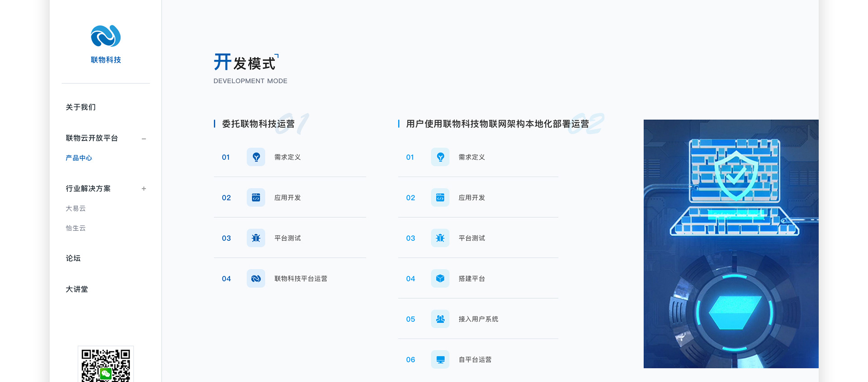This screenshot has height=382, width=868.
Task: Click the lightbulb icon in 委托联物科技运营 column
Action: [256, 157]
